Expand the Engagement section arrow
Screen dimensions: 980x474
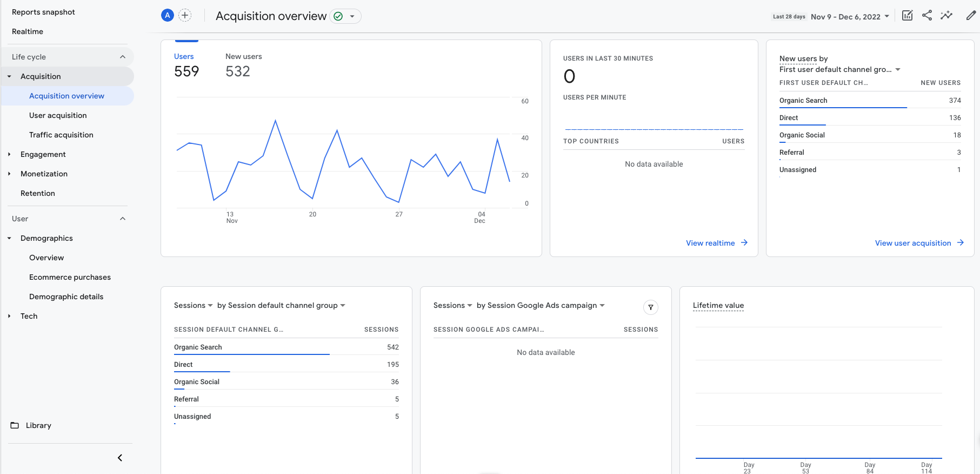tap(9, 154)
